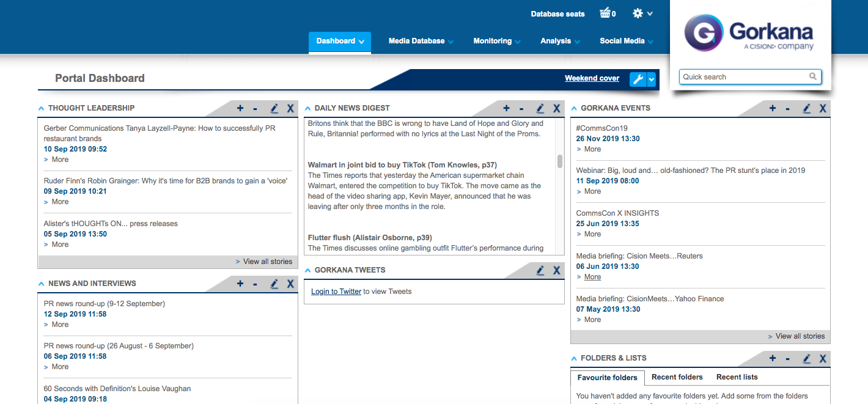Image resolution: width=868 pixels, height=404 pixels.
Task: Click the Quick search magnifier icon
Action: 813,76
